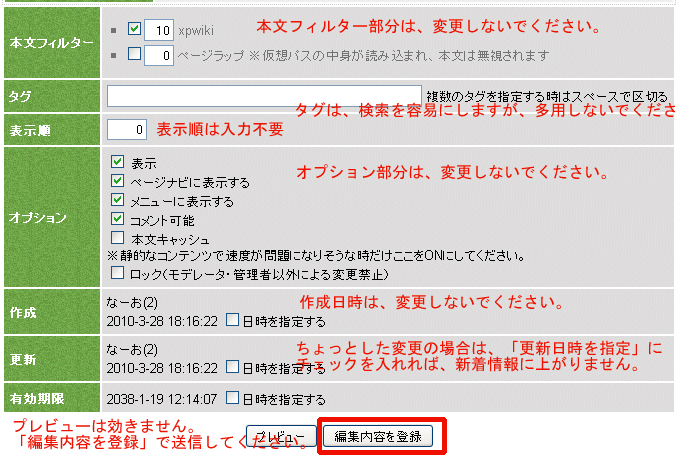Uncheck ページナビに表示する checkbox

(x=118, y=181)
